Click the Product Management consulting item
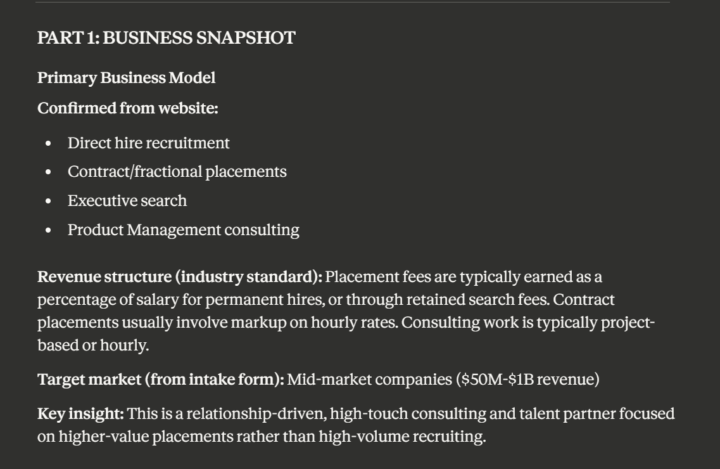 tap(183, 230)
